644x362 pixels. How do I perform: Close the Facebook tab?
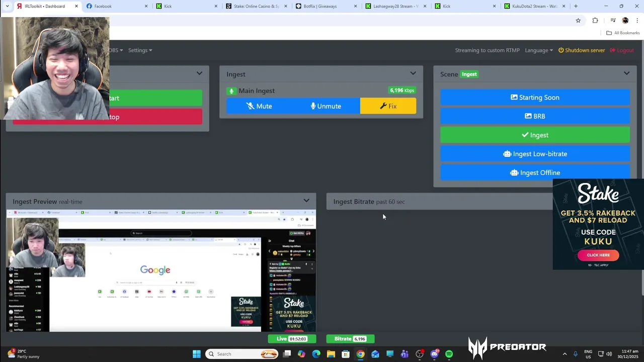tap(146, 6)
